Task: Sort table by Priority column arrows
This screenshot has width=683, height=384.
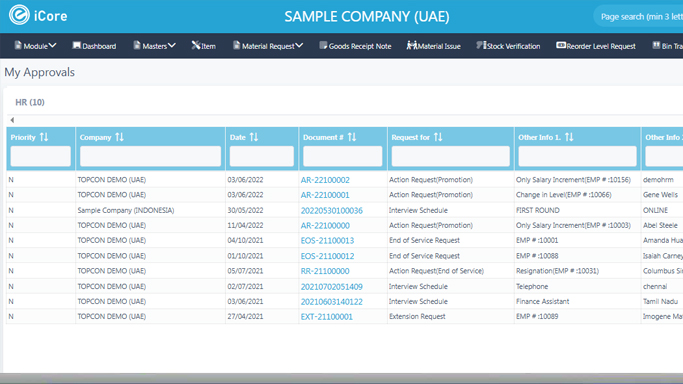Action: (44, 137)
